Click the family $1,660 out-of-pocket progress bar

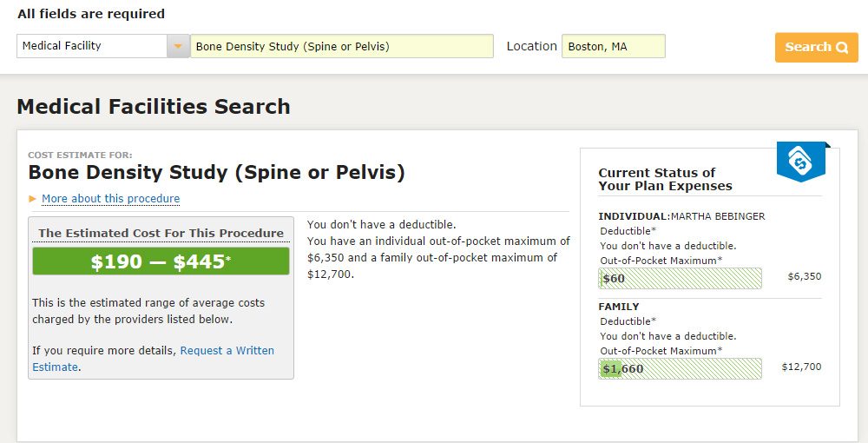[680, 368]
